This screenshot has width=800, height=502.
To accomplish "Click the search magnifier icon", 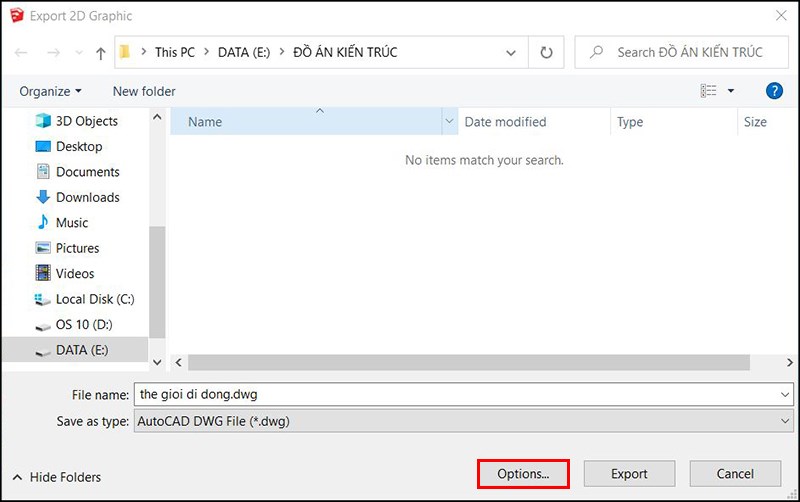I will pyautogui.click(x=596, y=52).
